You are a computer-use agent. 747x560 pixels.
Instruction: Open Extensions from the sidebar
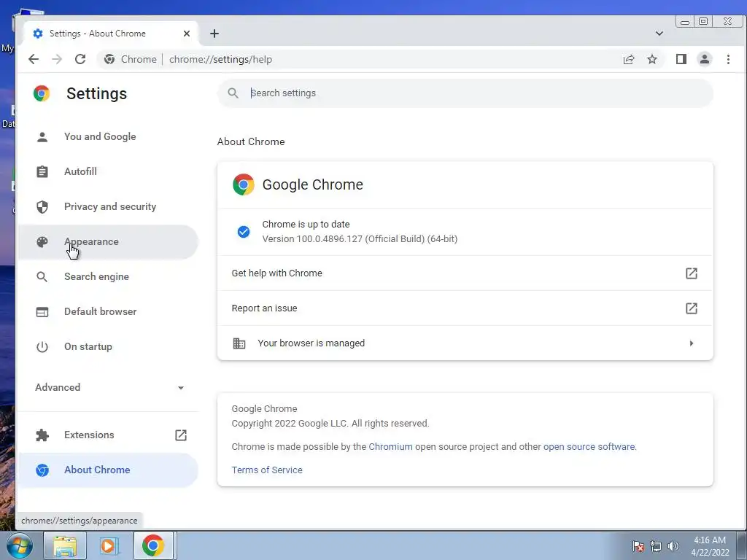tap(108, 435)
